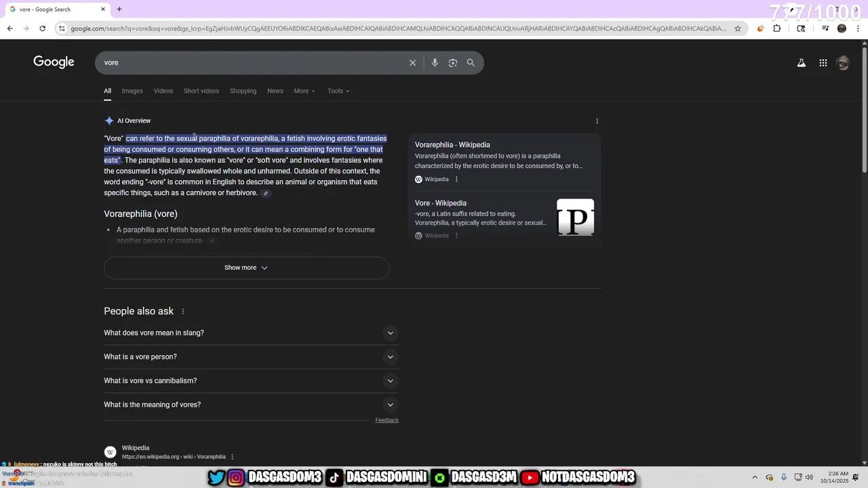Open the Chrome profile avatar in toolbar
Viewport: 868px width, 488px height.
click(x=842, y=28)
